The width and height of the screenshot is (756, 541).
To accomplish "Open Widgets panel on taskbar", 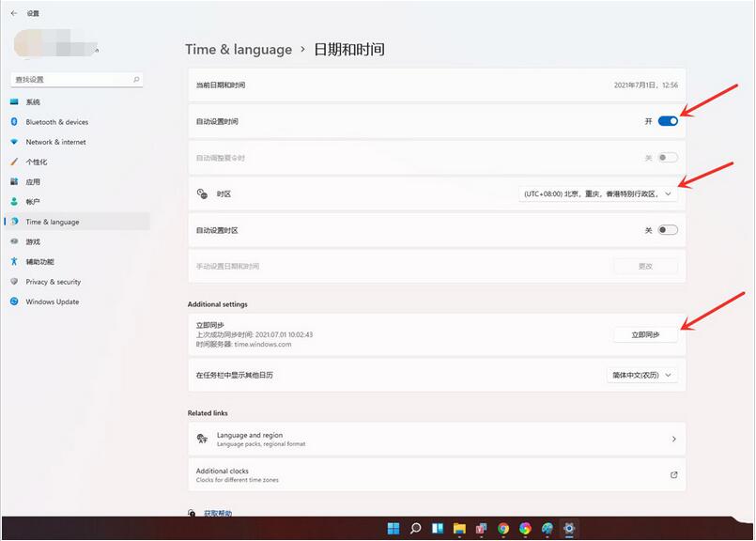I will (438, 529).
